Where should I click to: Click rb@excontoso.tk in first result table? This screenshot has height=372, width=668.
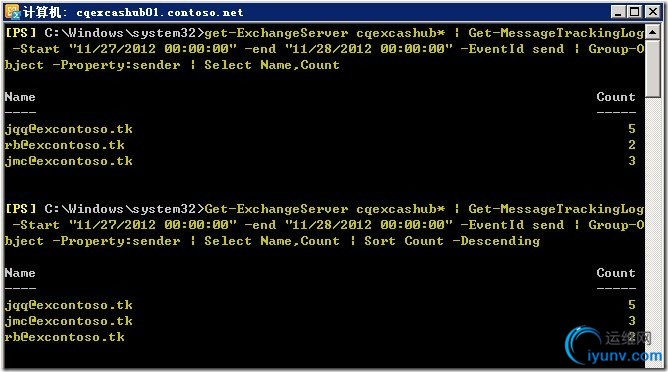point(65,145)
